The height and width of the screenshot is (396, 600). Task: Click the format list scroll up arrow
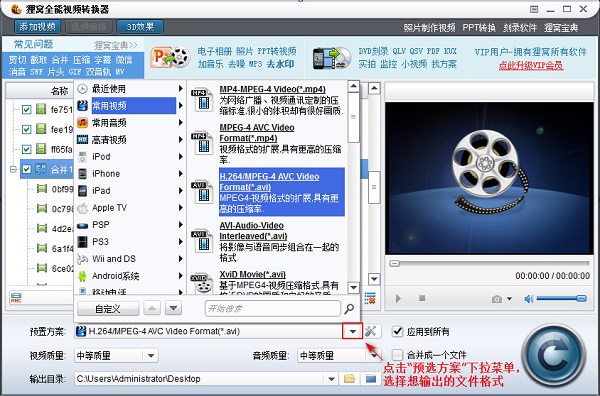[354, 86]
